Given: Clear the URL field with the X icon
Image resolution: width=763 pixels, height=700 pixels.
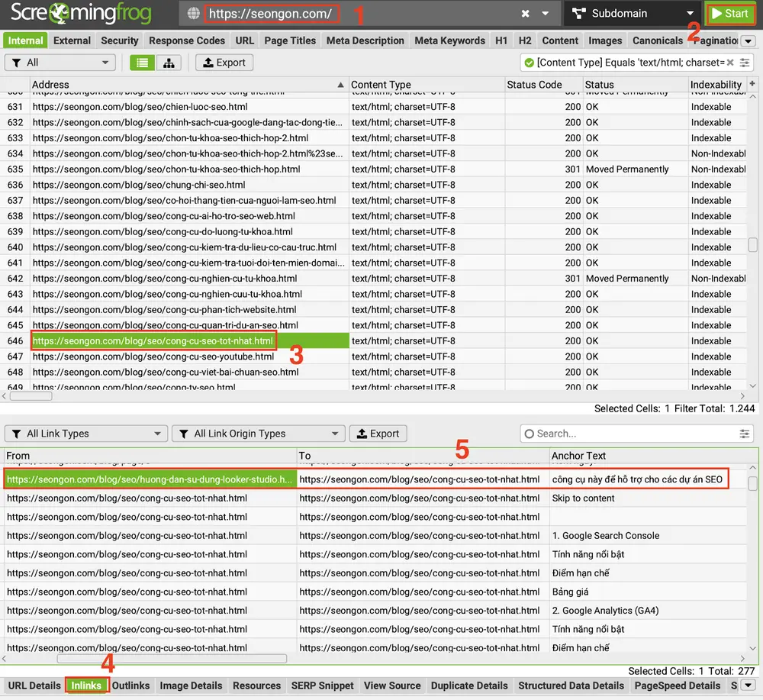Looking at the screenshot, I should pyautogui.click(x=526, y=14).
